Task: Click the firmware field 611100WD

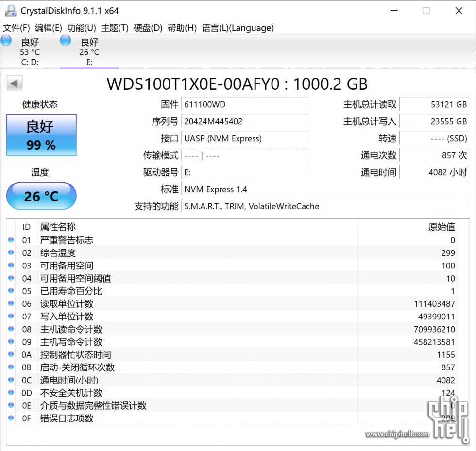Action: pos(245,105)
